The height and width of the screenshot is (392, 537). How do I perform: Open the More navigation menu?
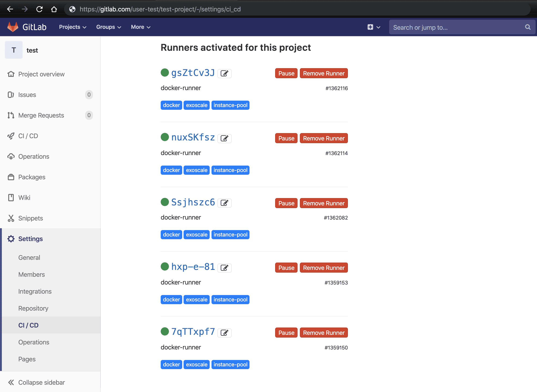[x=140, y=27]
